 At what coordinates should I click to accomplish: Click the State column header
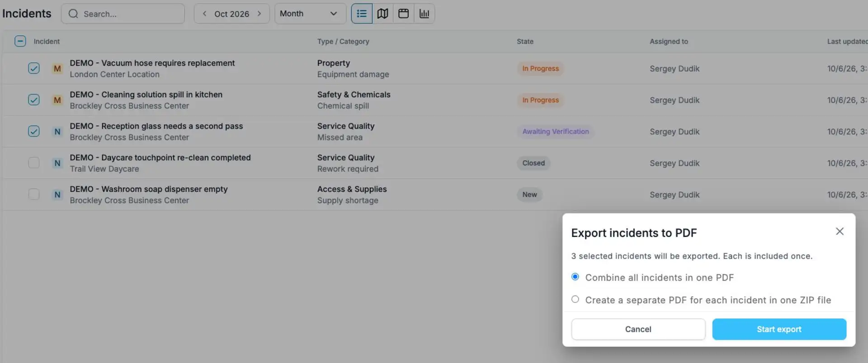[525, 42]
